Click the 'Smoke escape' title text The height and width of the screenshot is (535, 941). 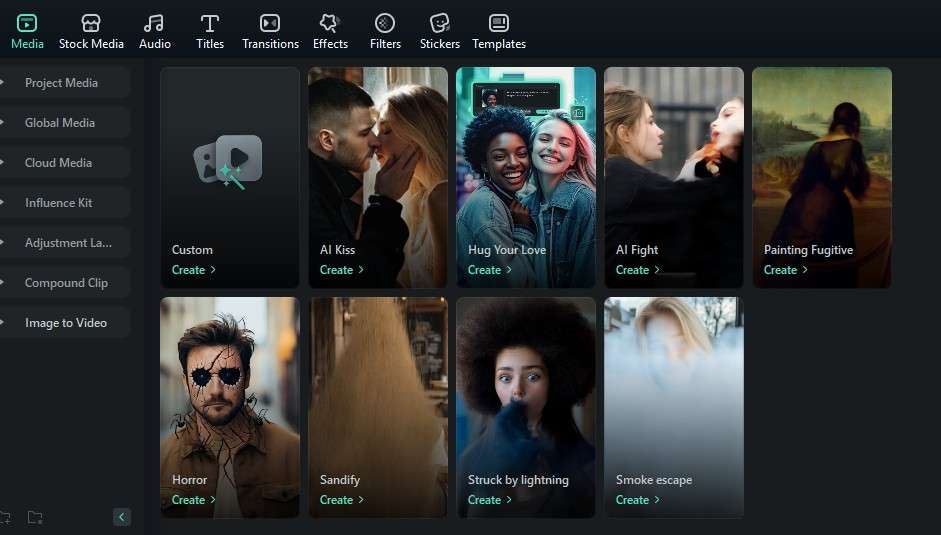[654, 480]
